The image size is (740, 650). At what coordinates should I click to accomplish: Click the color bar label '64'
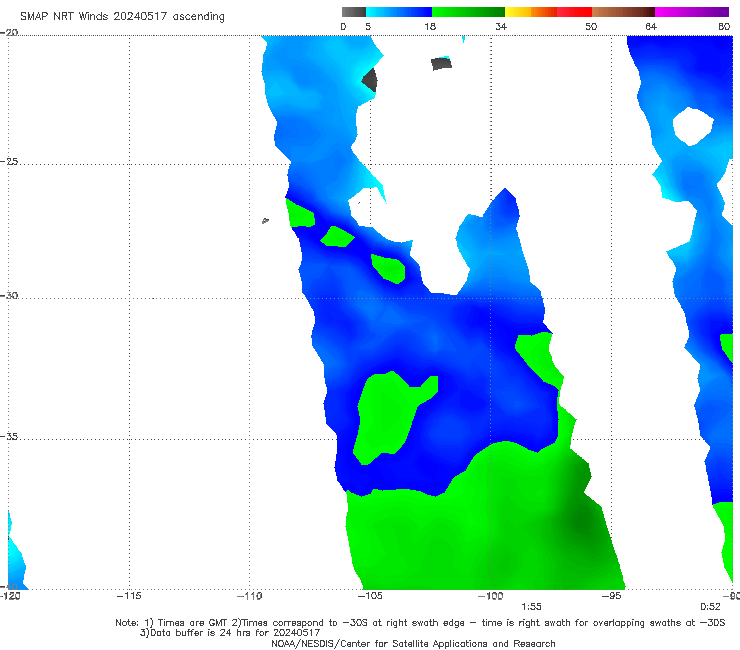651,26
